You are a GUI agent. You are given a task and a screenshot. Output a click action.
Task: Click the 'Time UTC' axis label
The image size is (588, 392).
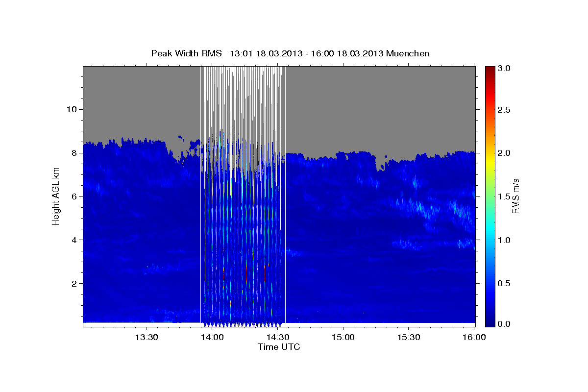[x=279, y=347]
